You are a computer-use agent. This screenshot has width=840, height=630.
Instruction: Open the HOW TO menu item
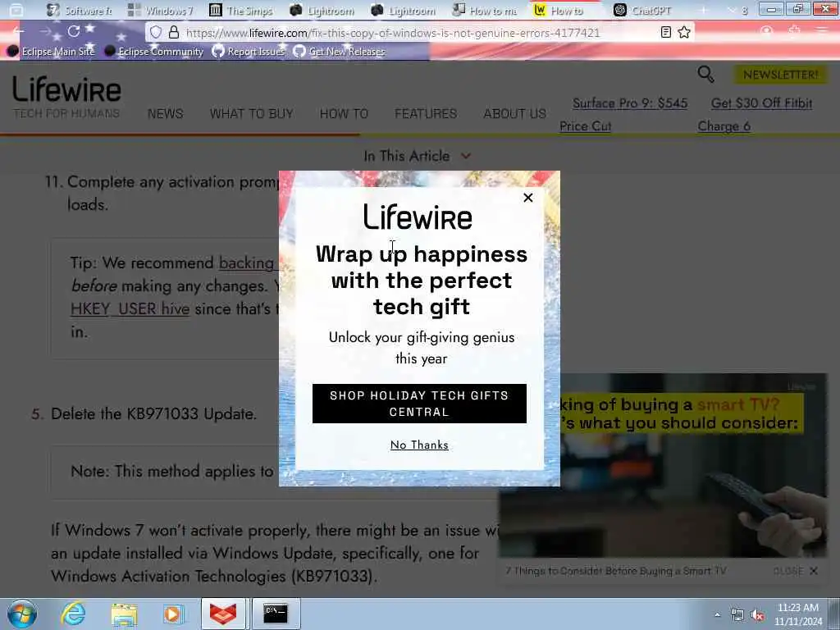[x=344, y=113]
